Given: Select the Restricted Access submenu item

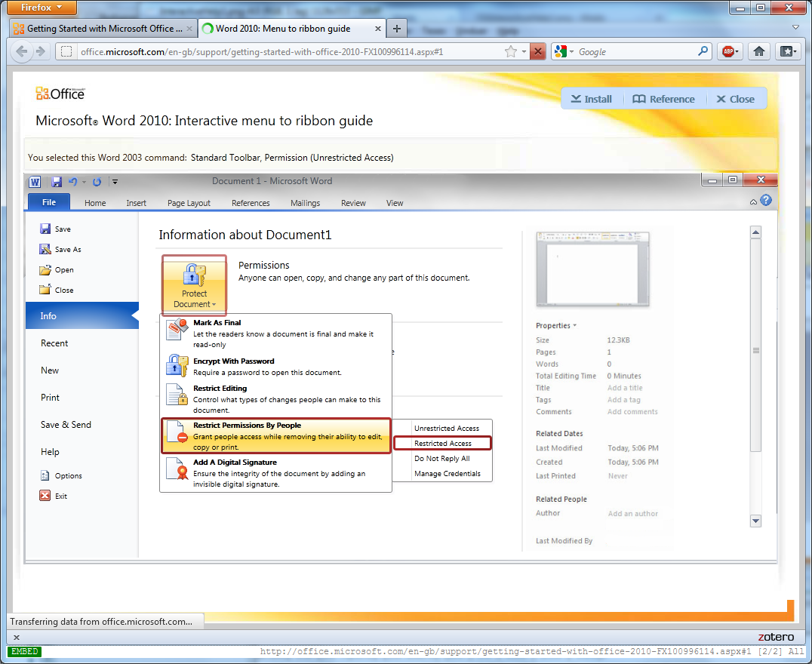Looking at the screenshot, I should (443, 444).
